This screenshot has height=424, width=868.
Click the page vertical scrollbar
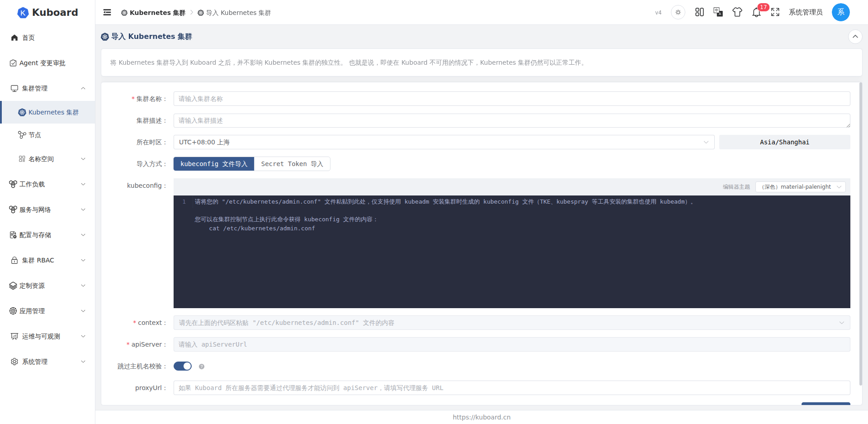[860, 233]
